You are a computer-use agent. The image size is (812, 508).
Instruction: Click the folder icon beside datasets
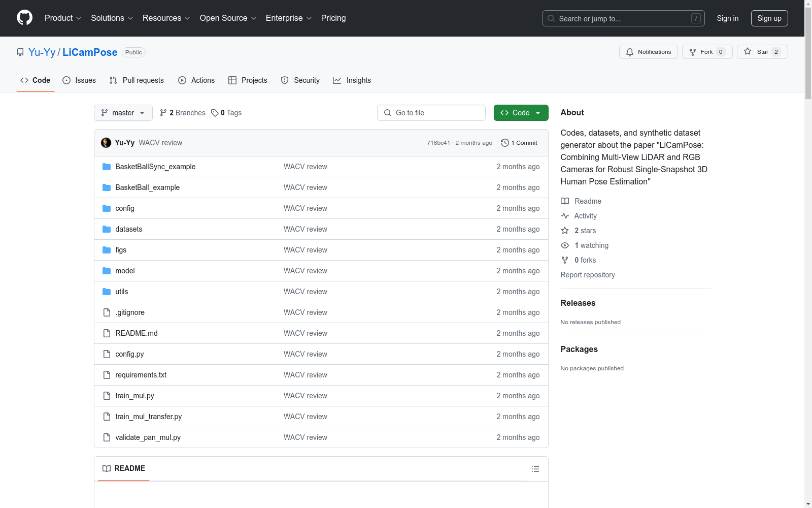107,229
